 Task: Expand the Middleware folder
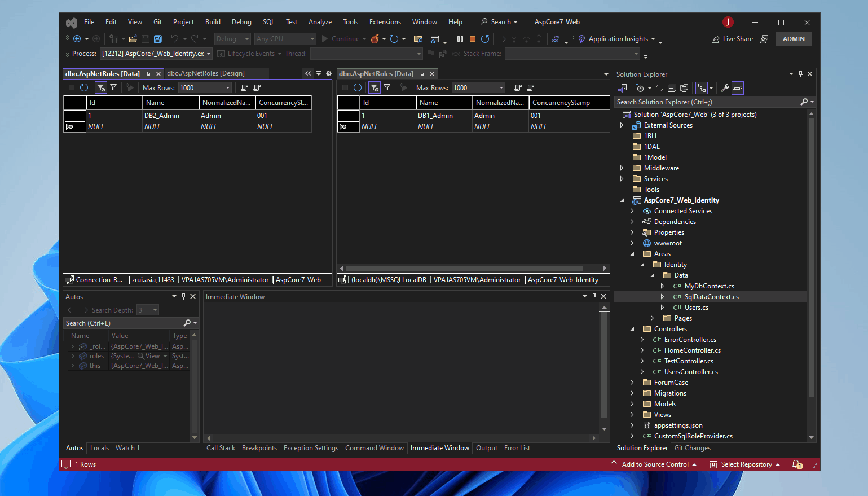click(x=622, y=168)
